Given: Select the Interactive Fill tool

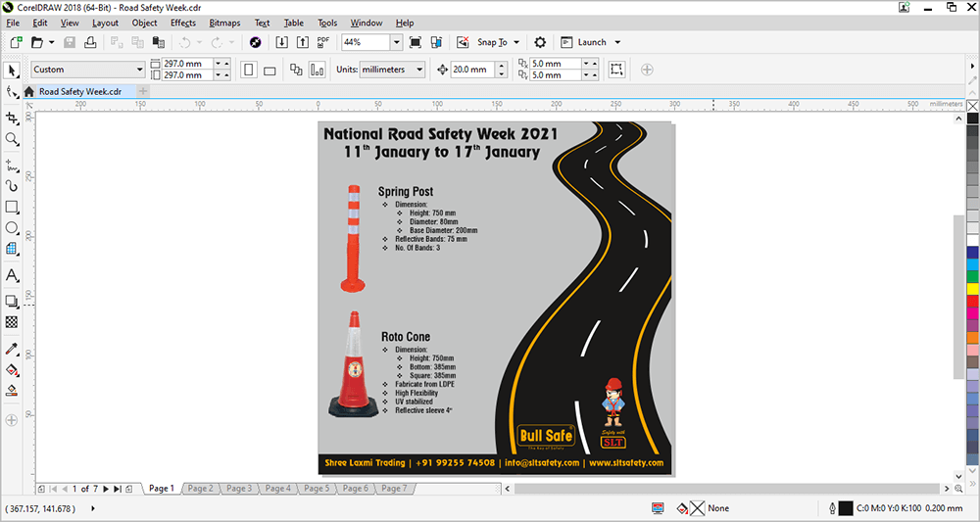Looking at the screenshot, I should (12, 369).
